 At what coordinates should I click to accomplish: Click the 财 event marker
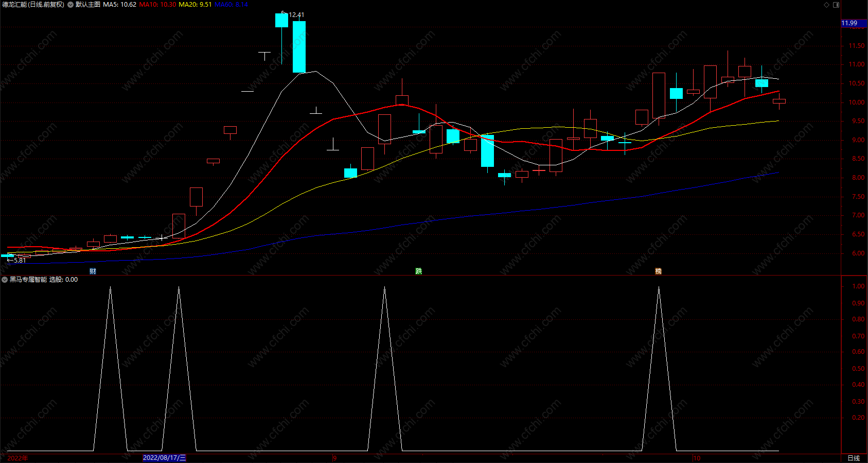tap(93, 271)
